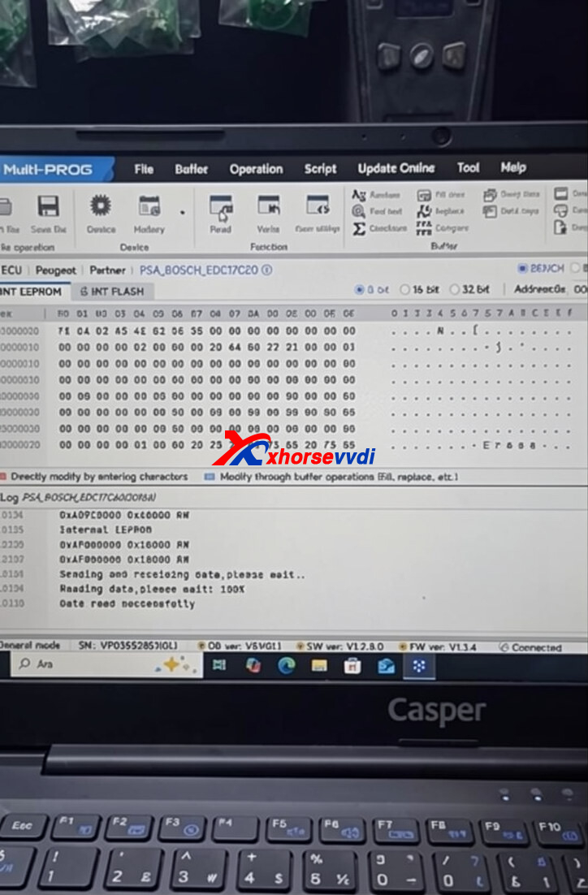Open the Operation menu
Image resolution: width=588 pixels, height=895 pixels.
(257, 169)
